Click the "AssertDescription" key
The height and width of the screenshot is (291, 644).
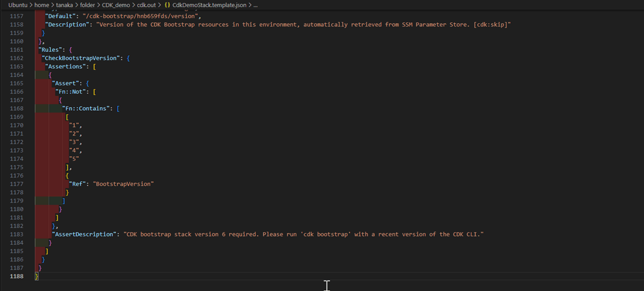pyautogui.click(x=85, y=234)
